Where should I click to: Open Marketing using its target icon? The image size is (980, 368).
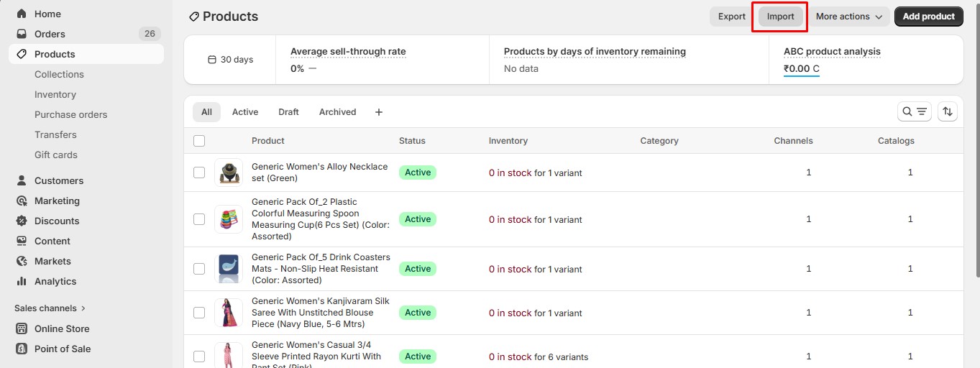(x=22, y=201)
